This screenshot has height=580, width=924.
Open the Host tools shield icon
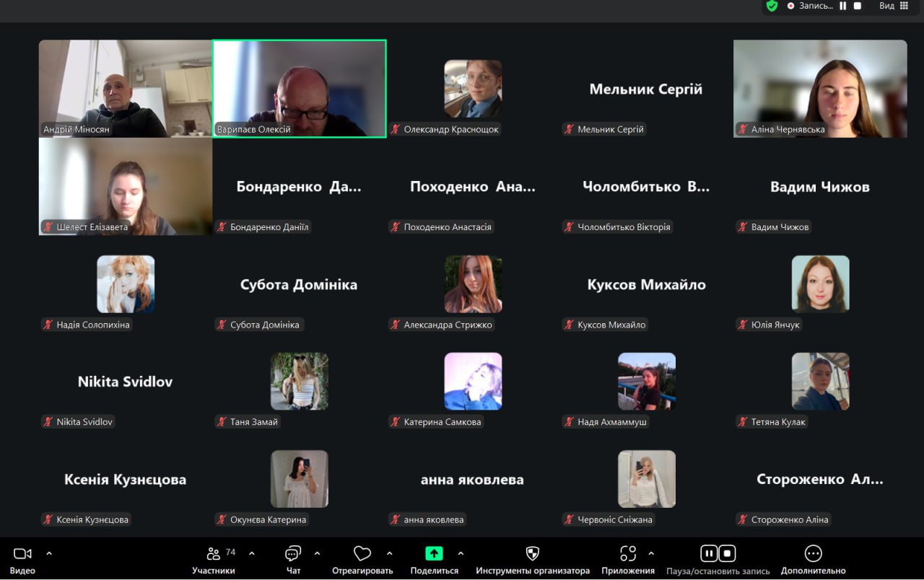click(x=533, y=554)
